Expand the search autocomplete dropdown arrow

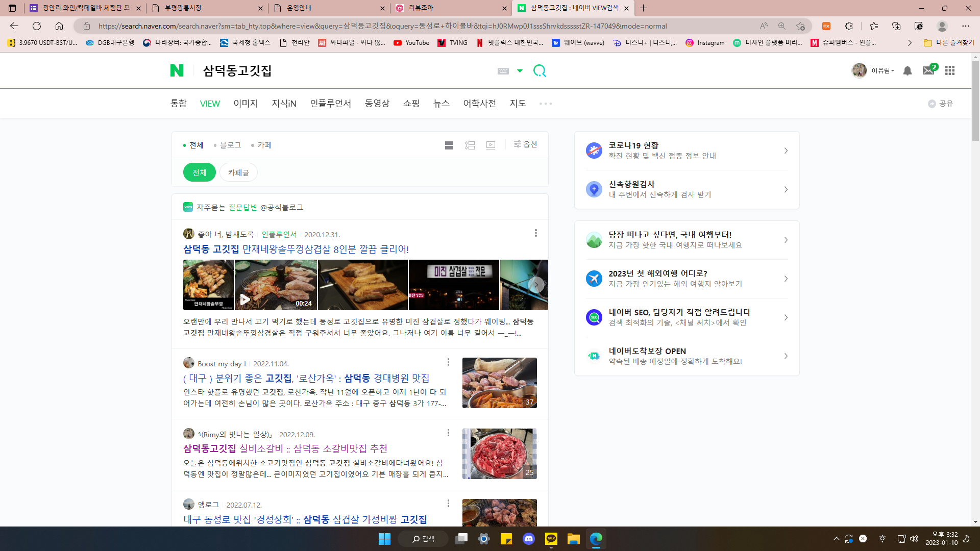(520, 71)
